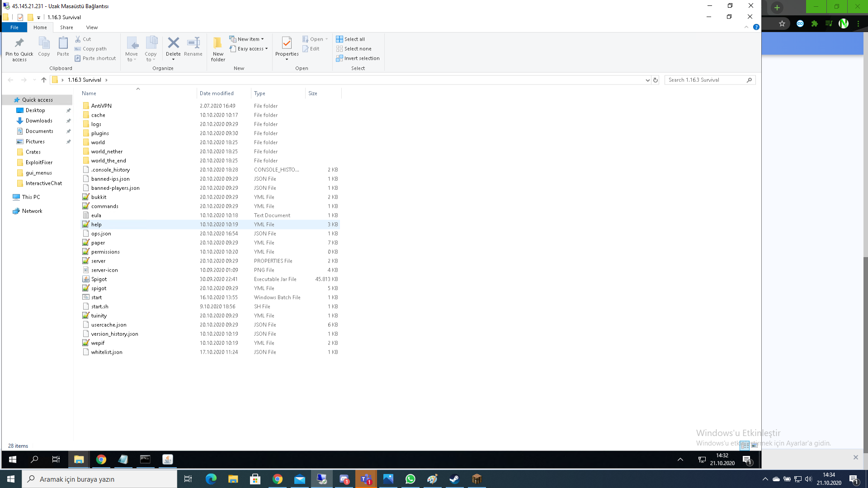
Task: Refresh the current folder view
Action: 656,80
